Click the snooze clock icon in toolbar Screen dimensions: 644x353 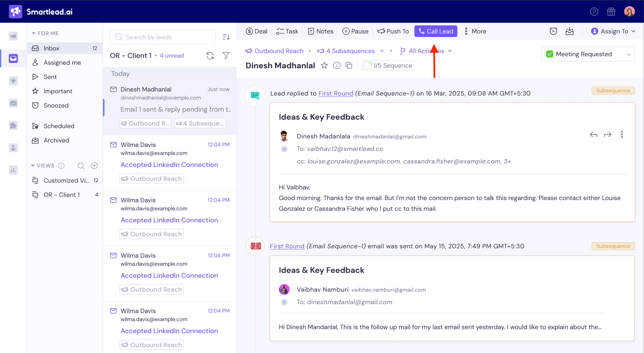(x=553, y=31)
